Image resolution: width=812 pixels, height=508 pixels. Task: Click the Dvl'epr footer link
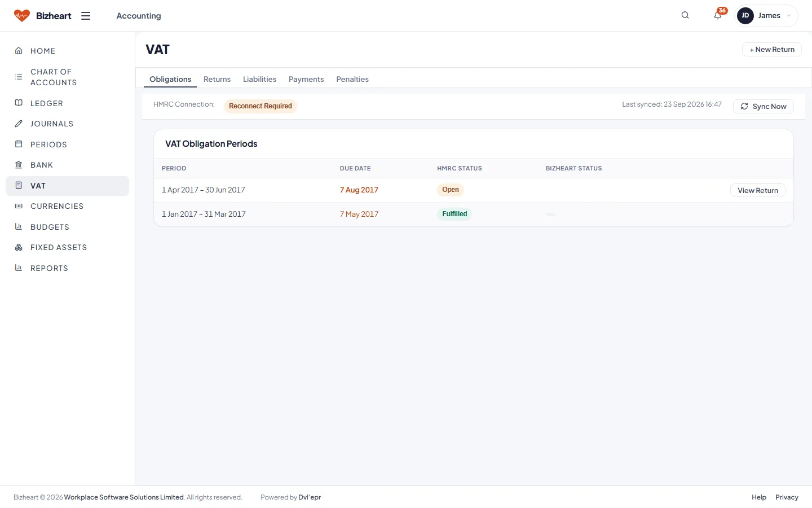pyautogui.click(x=310, y=497)
